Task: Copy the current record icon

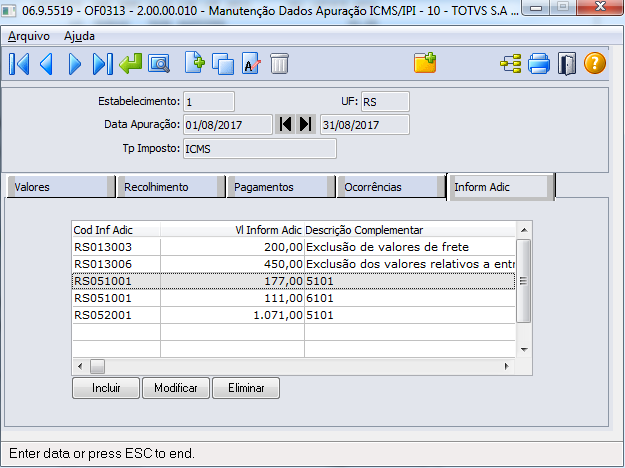Action: [x=223, y=64]
